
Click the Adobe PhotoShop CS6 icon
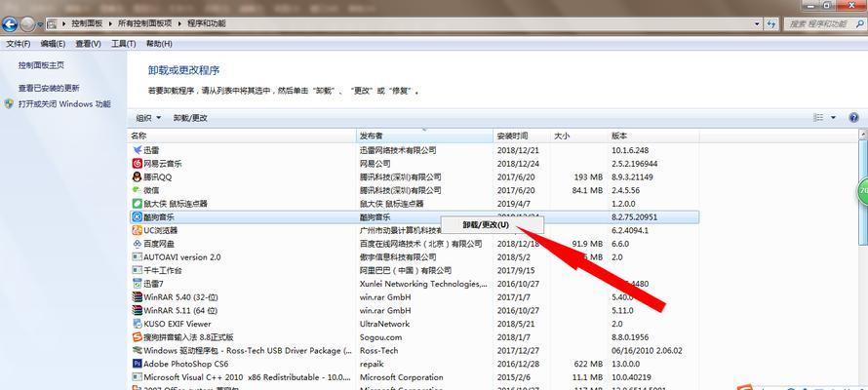point(138,364)
